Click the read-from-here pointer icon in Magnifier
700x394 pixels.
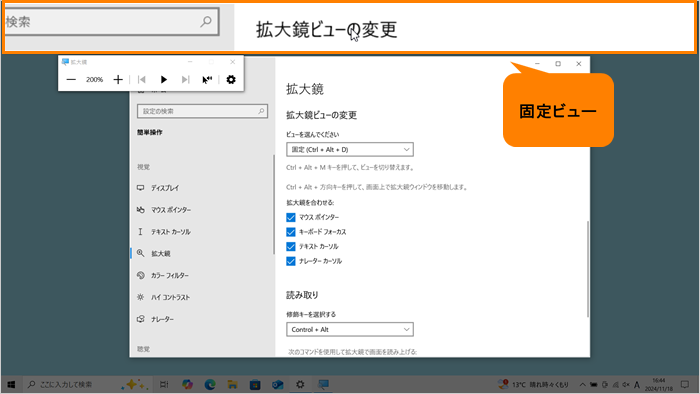pyautogui.click(x=207, y=79)
